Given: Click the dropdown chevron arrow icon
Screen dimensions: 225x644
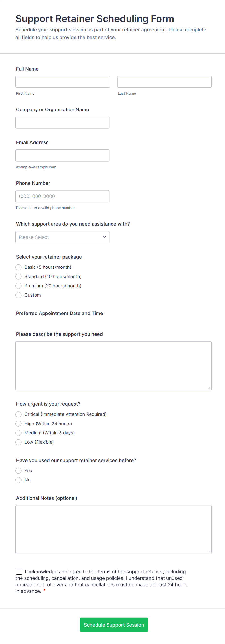Looking at the screenshot, I should [105, 237].
